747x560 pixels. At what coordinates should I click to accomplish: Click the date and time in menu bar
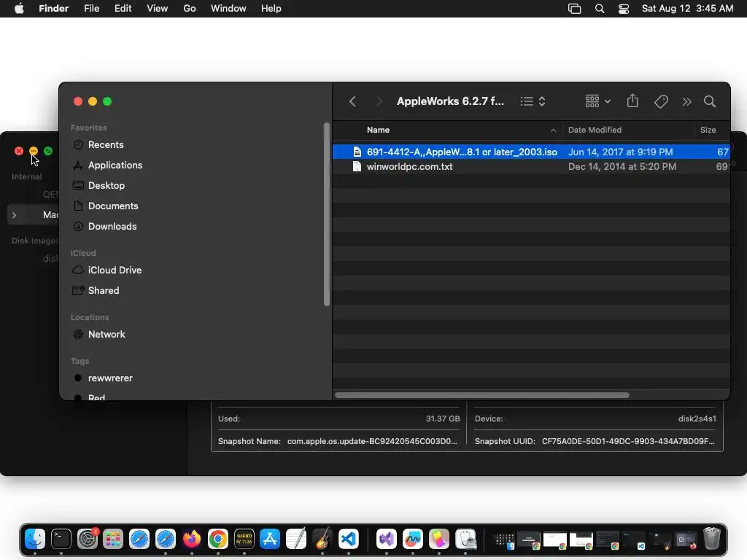pyautogui.click(x=687, y=9)
